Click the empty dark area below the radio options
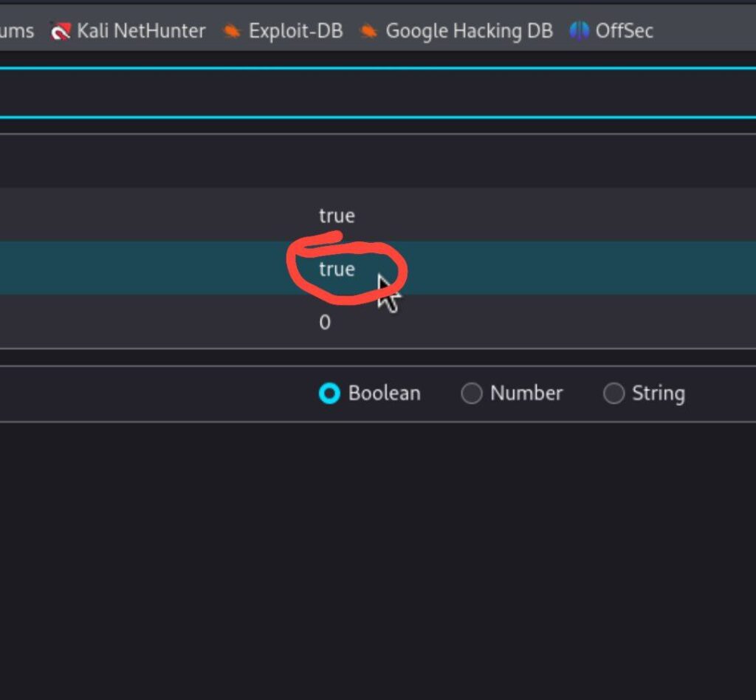Screen dimensions: 756x700 point(369,561)
